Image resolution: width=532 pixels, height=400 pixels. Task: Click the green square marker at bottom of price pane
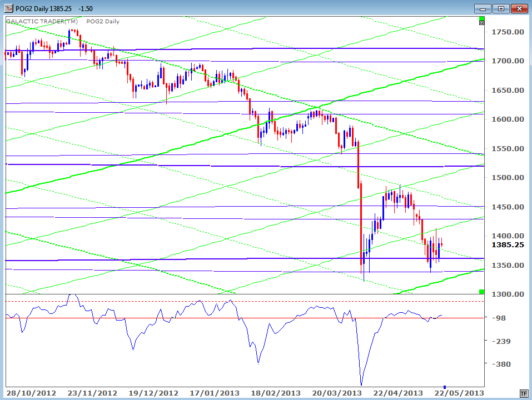(x=481, y=292)
